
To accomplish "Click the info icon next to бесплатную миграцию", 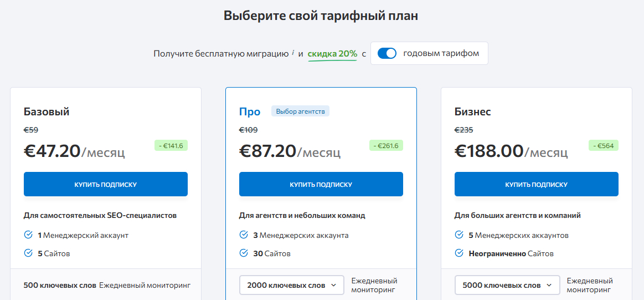I will point(293,53).
